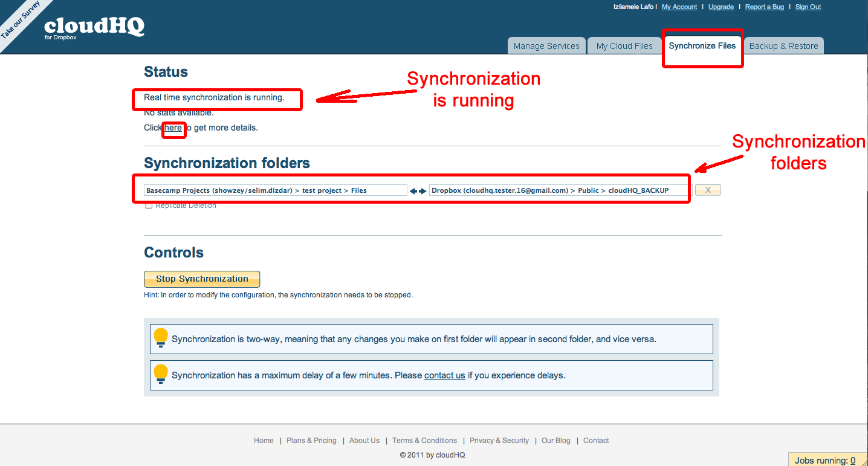Remove sync pair with X button

point(708,190)
